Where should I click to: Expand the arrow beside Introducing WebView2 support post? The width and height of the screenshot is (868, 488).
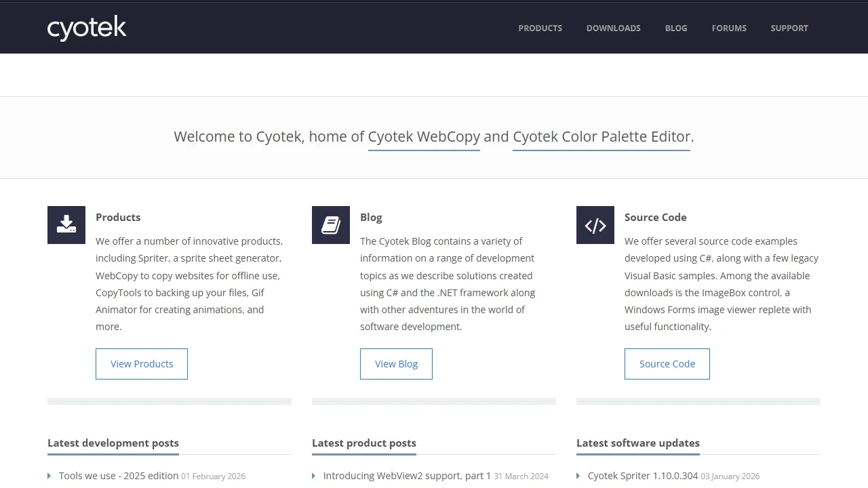coord(313,476)
